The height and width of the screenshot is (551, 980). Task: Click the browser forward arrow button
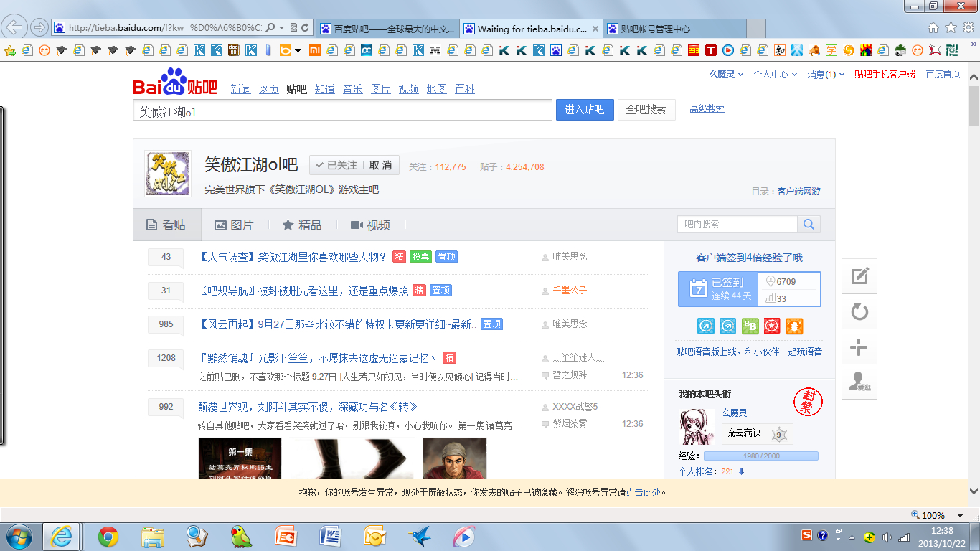(x=39, y=27)
